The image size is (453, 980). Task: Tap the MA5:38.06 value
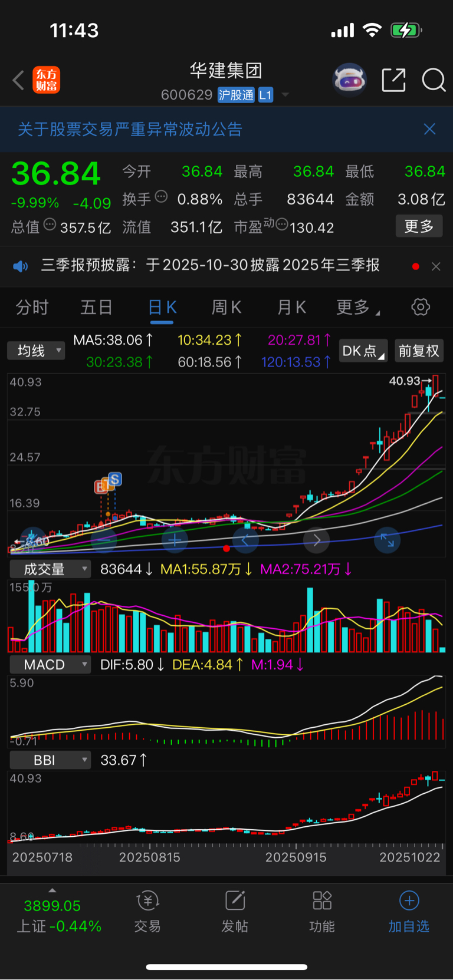coord(113,340)
